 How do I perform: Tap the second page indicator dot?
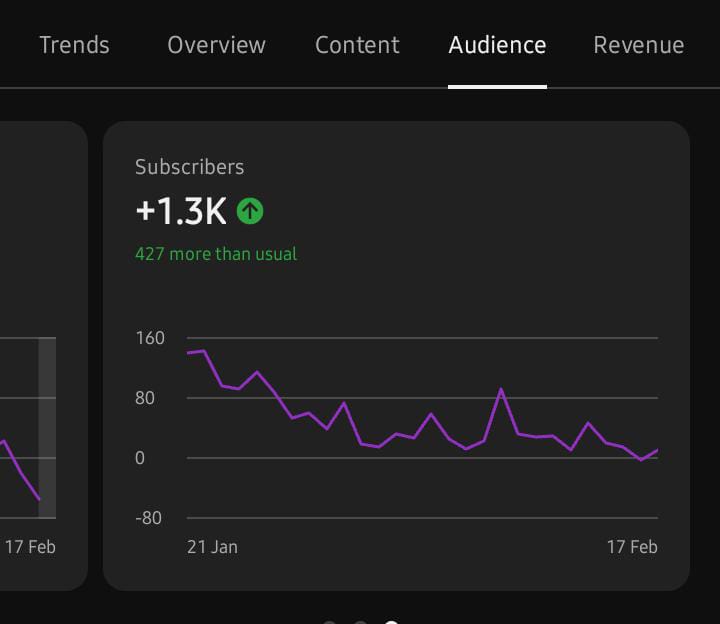[360, 623]
